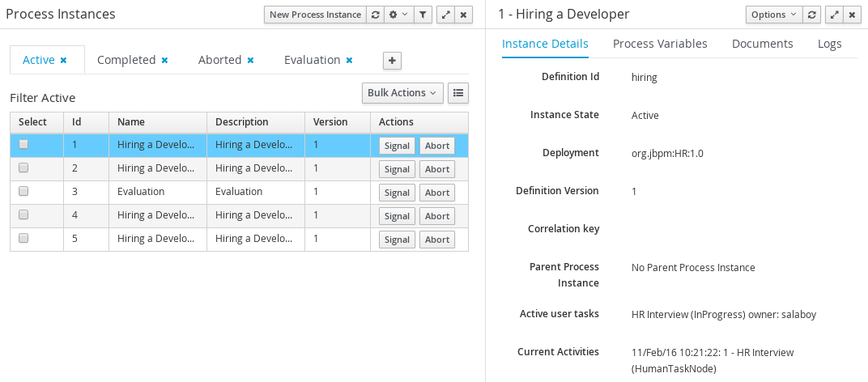Open the filter icon in Process Instances header
868x382 pixels.
(423, 15)
